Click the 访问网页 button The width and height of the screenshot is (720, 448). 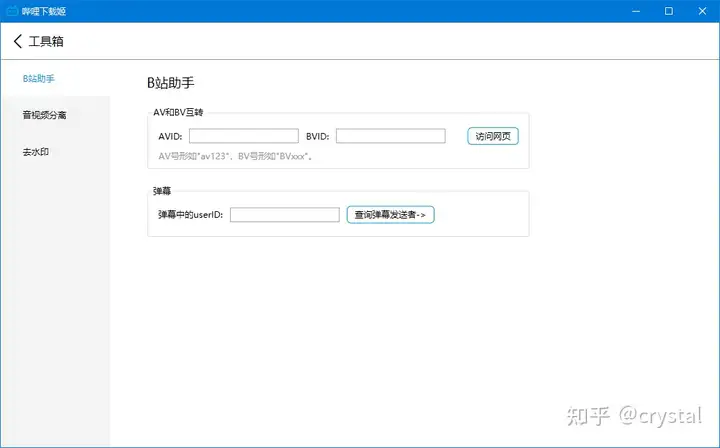point(493,136)
